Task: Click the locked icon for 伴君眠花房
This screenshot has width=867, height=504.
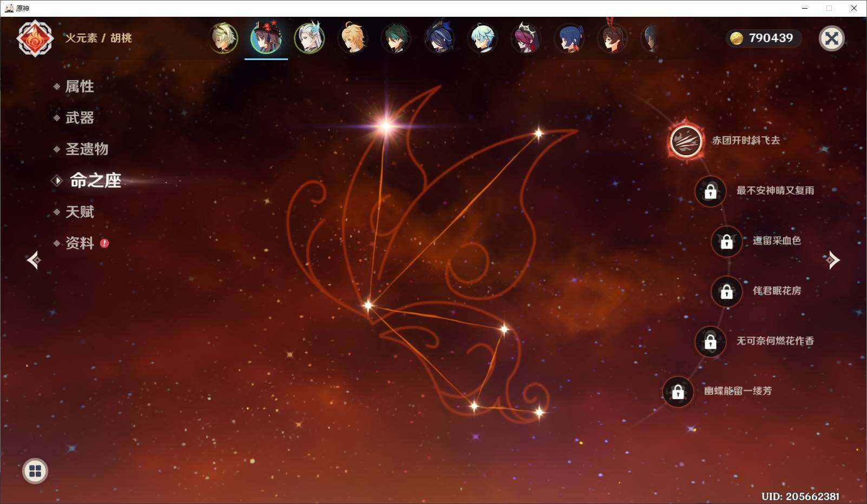Action: point(726,291)
